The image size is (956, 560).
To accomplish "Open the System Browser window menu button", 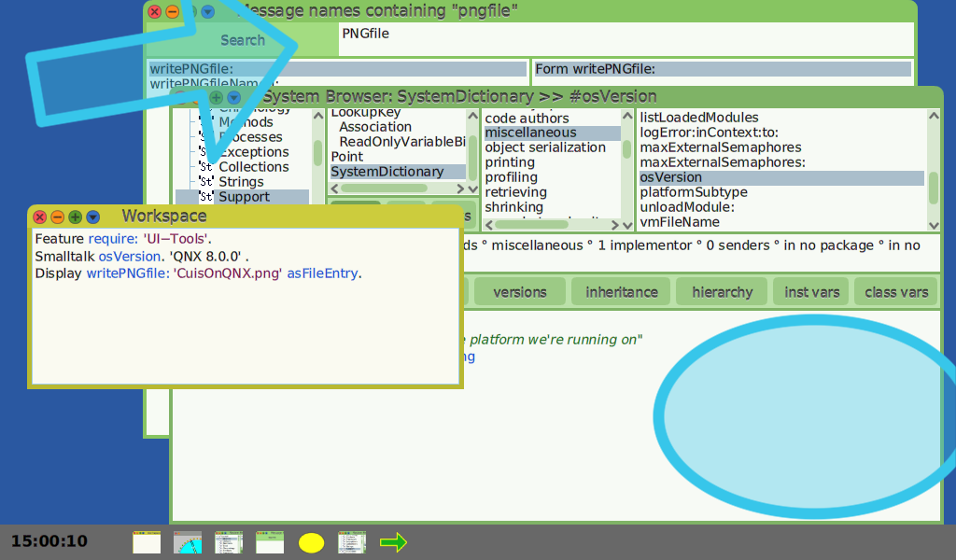I will [233, 97].
